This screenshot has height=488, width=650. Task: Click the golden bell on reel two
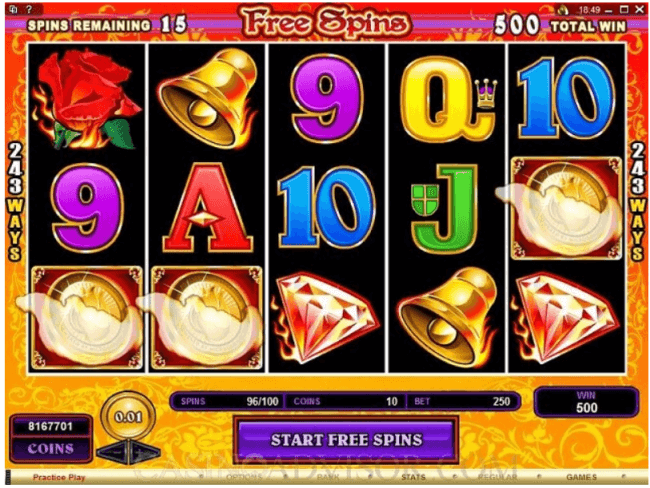[x=207, y=98]
